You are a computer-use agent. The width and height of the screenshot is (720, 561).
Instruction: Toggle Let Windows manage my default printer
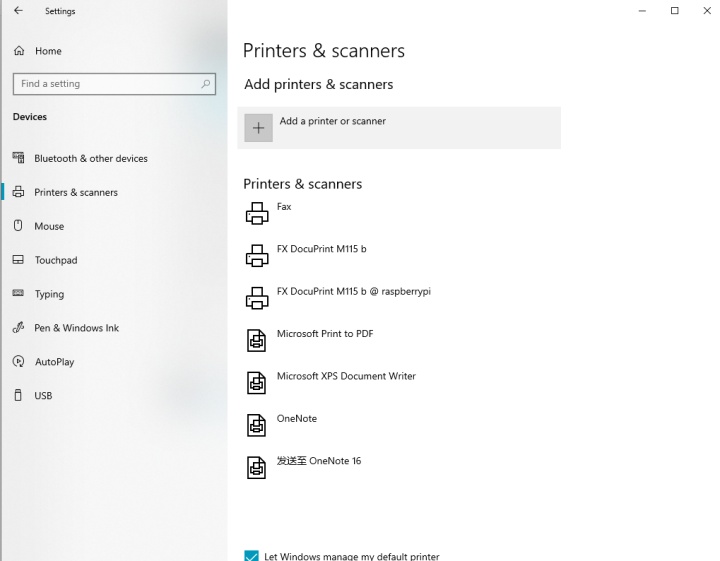coord(251,556)
